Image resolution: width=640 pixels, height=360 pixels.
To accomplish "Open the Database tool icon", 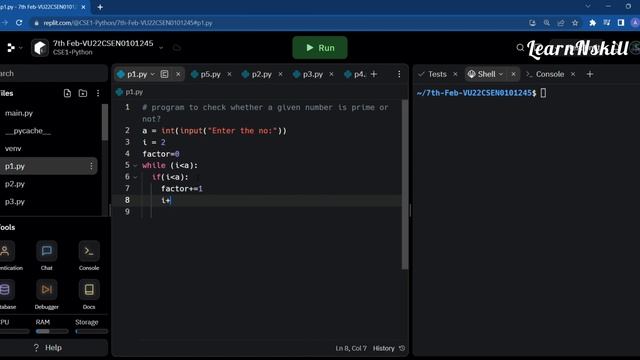I will pyautogui.click(x=7, y=294).
